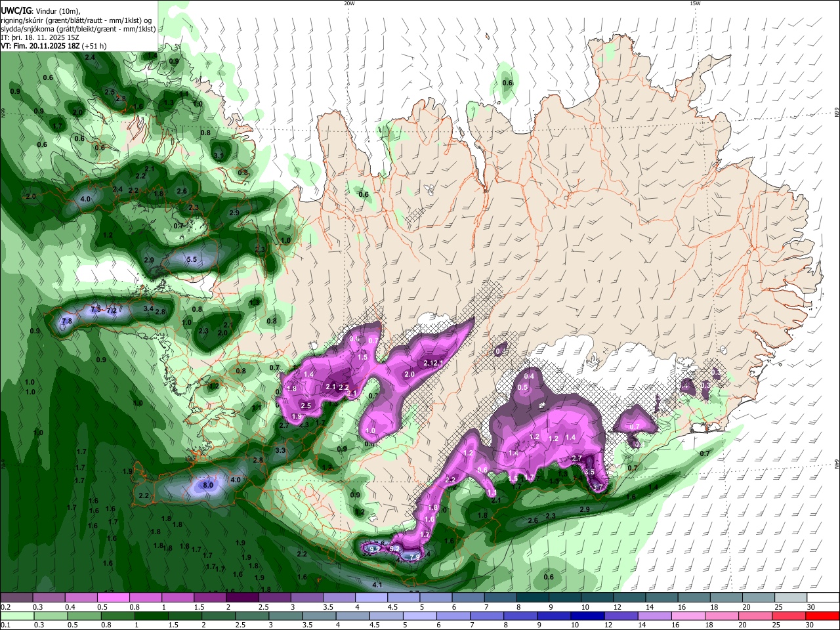The width and height of the screenshot is (840, 630).
Task: Select the lilac 14 swatch in bottom row
Action: [654, 616]
